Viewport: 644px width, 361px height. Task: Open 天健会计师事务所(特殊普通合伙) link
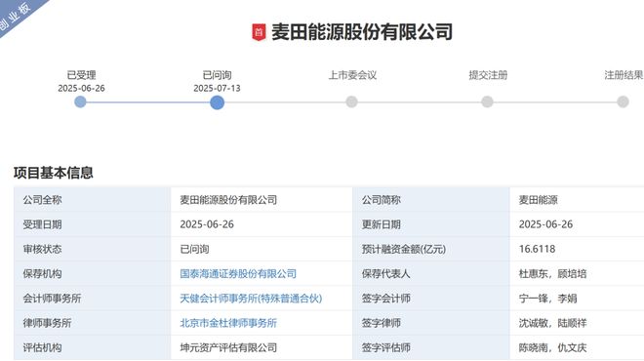251,299
